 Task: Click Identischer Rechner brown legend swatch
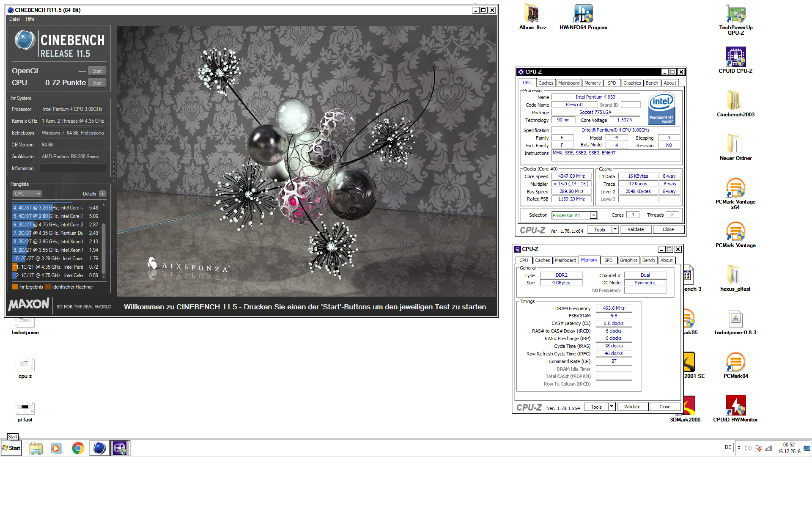coord(48,287)
